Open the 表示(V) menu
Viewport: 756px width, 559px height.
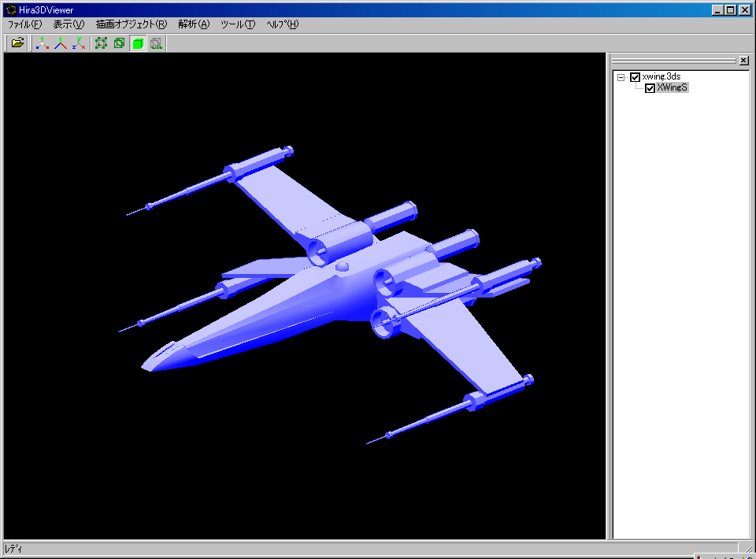(69, 24)
